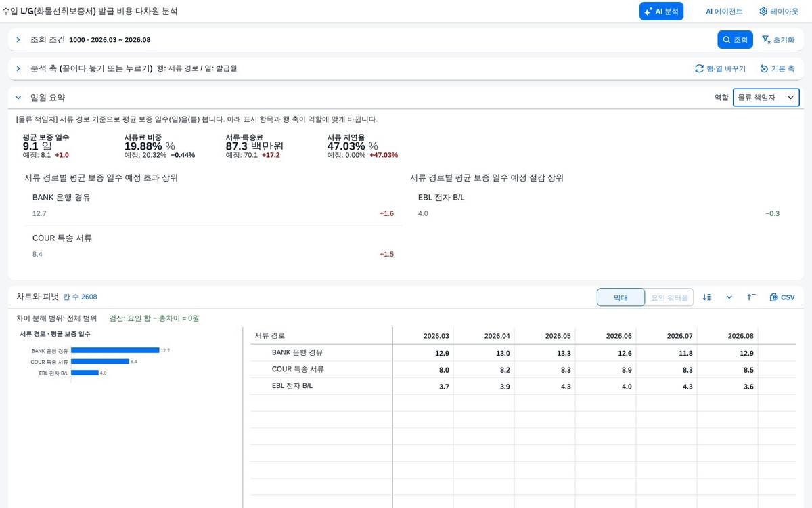Image resolution: width=812 pixels, height=508 pixels.
Task: Open the 레이아웃 settings
Action: coord(778,12)
